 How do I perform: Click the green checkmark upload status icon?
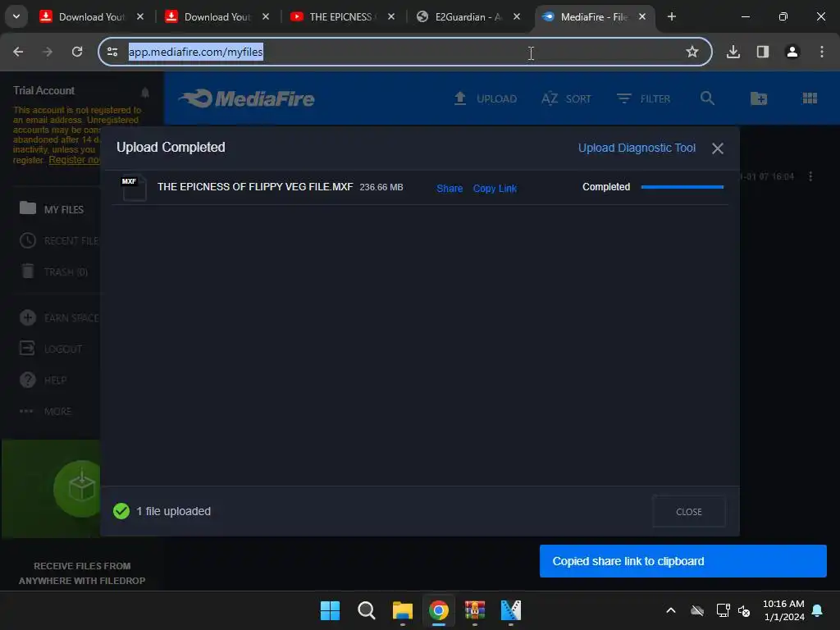121,511
